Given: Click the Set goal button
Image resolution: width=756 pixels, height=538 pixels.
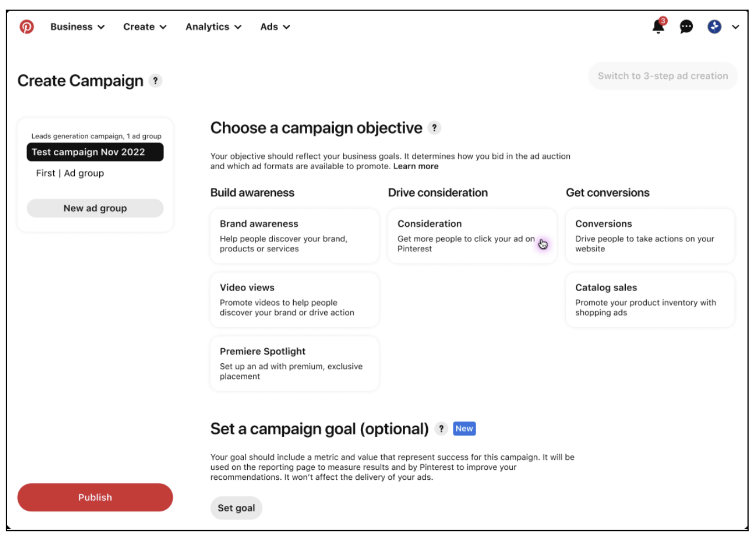Looking at the screenshot, I should (x=236, y=508).
